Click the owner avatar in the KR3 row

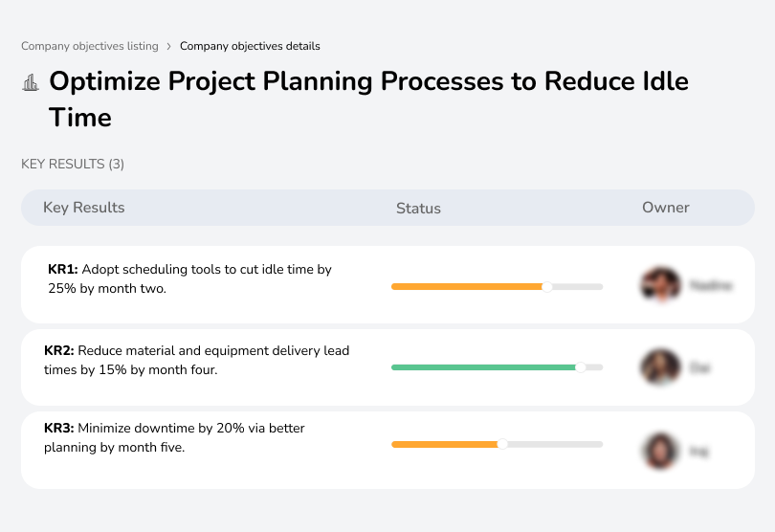pos(660,451)
